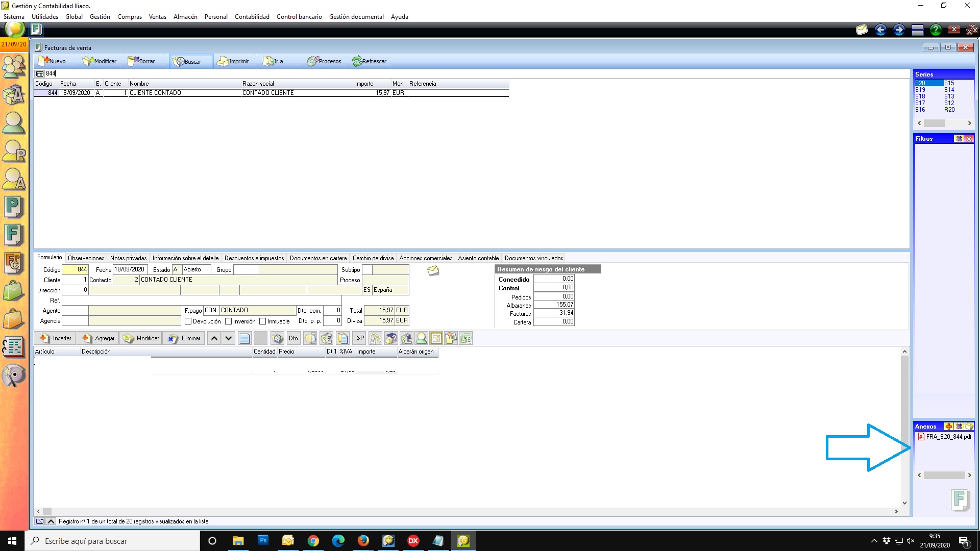Screen dimensions: 980x551
Task: Switch to the Observaciones tab
Action: point(86,258)
